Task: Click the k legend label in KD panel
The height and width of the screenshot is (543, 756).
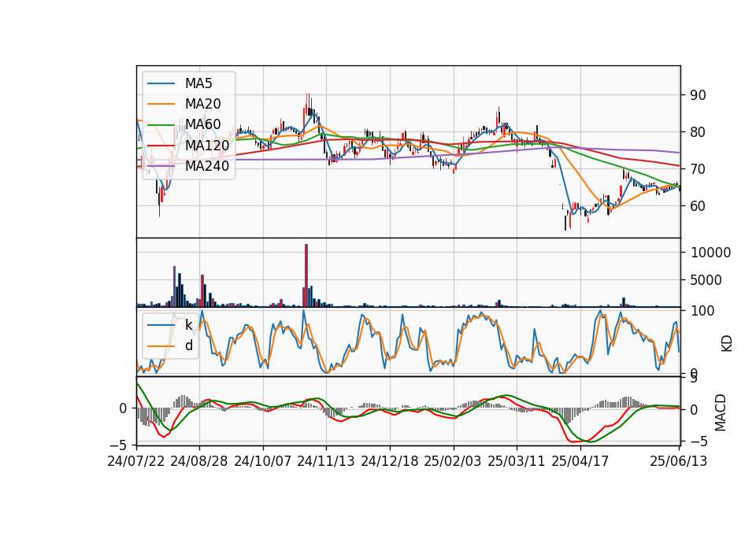Action: coord(188,325)
